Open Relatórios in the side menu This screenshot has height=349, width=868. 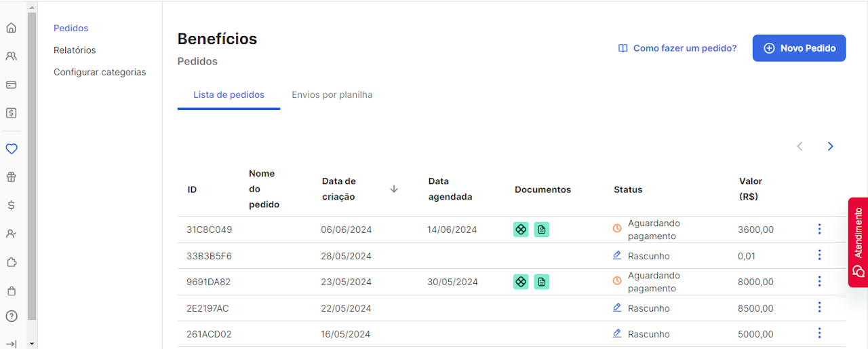(75, 50)
